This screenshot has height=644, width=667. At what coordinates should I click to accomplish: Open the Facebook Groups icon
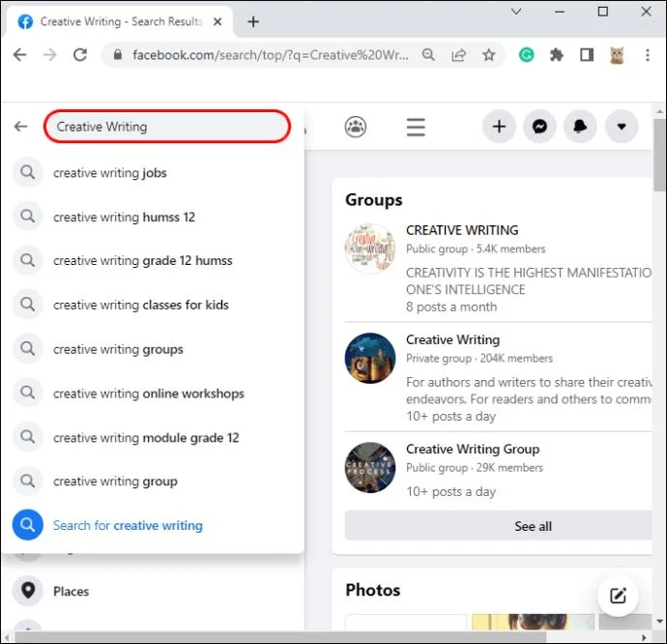355,127
